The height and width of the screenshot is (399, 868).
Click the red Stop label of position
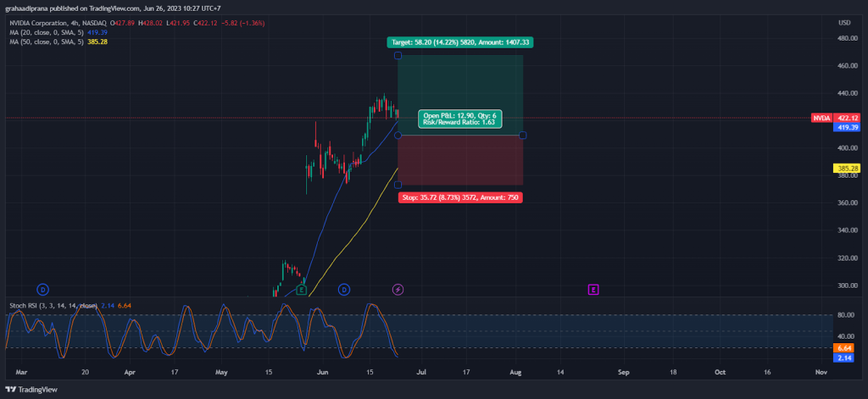pos(460,197)
